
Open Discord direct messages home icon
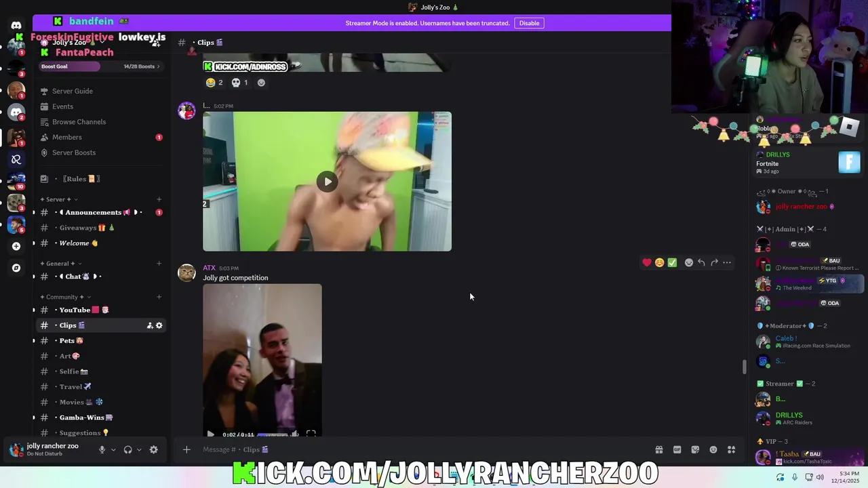point(16,26)
